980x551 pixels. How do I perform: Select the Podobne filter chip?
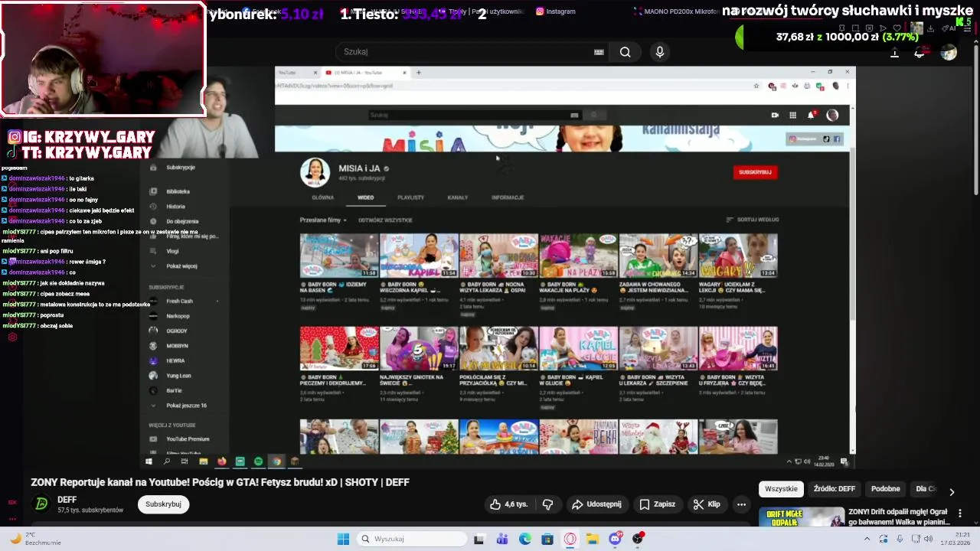tap(886, 488)
